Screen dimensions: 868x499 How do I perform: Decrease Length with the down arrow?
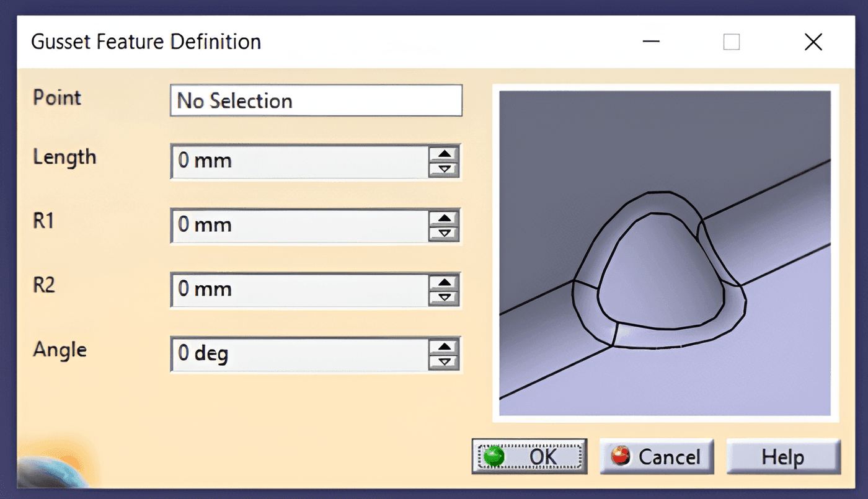[x=444, y=169]
